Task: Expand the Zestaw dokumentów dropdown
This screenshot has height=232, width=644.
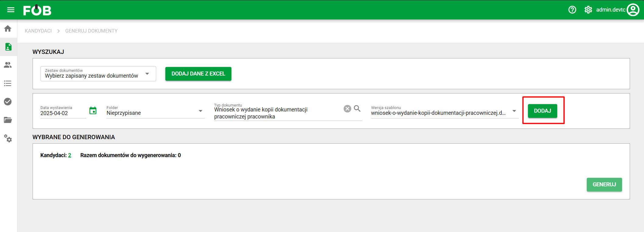Action: point(98,74)
